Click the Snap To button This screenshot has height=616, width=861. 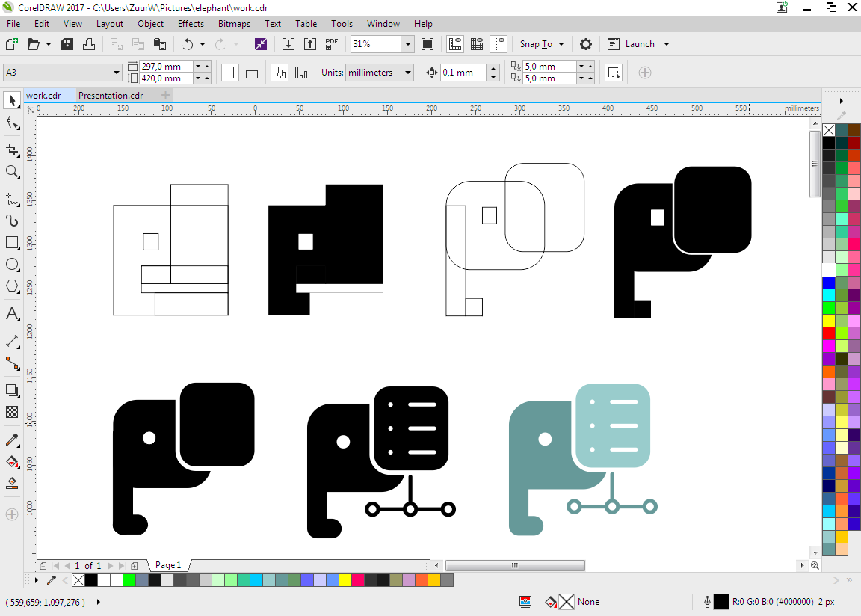click(536, 44)
